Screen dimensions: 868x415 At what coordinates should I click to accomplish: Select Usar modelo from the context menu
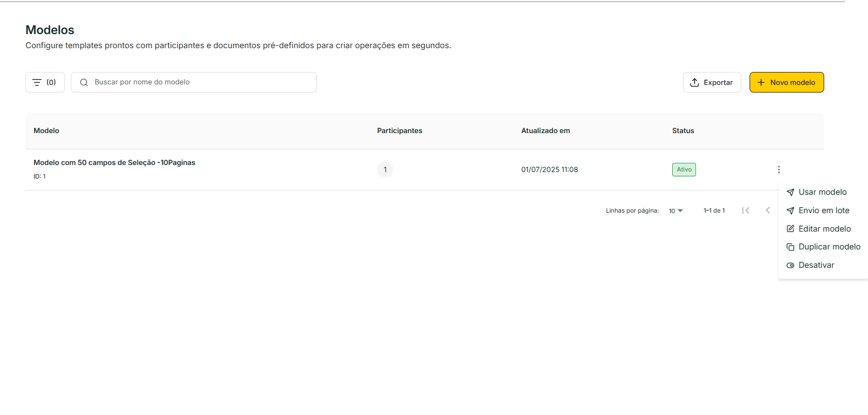click(822, 192)
